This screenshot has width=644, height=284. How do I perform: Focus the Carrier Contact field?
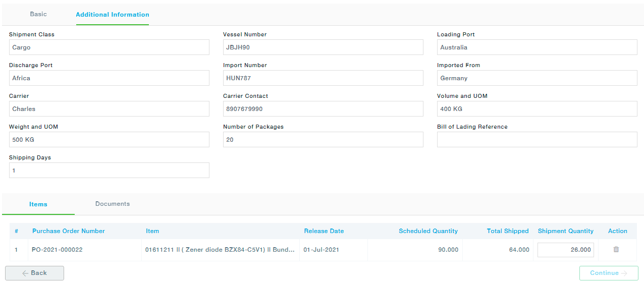[323, 109]
